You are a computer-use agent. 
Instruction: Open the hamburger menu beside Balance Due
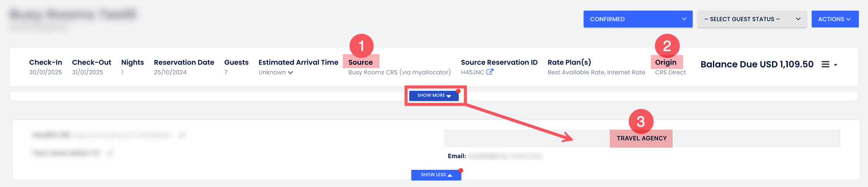point(825,64)
